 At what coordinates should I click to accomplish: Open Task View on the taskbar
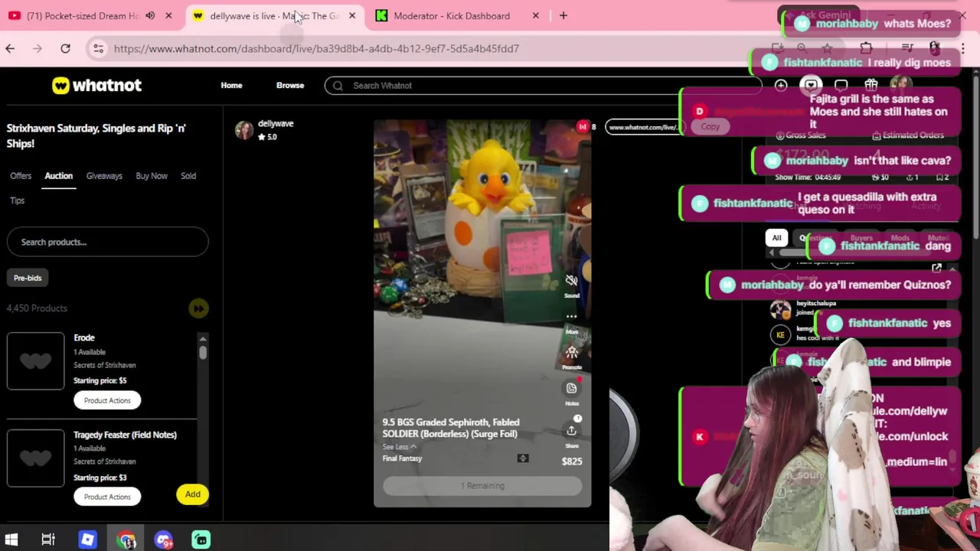(48, 540)
